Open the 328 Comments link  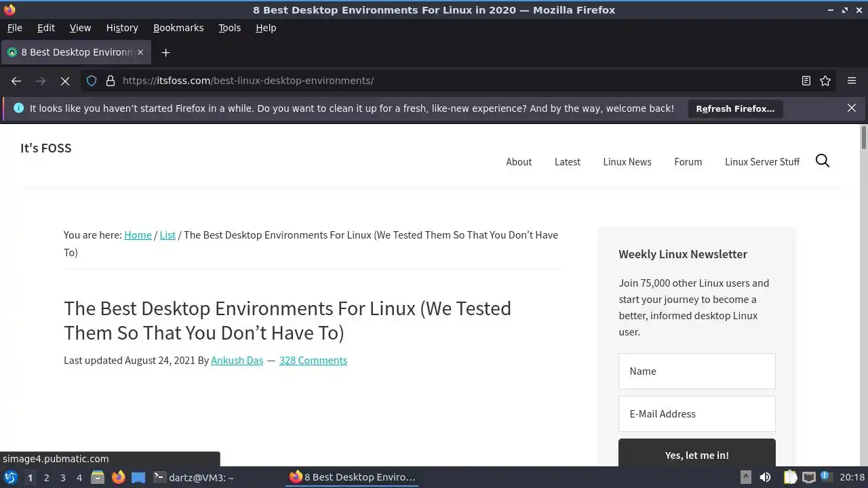tap(313, 360)
